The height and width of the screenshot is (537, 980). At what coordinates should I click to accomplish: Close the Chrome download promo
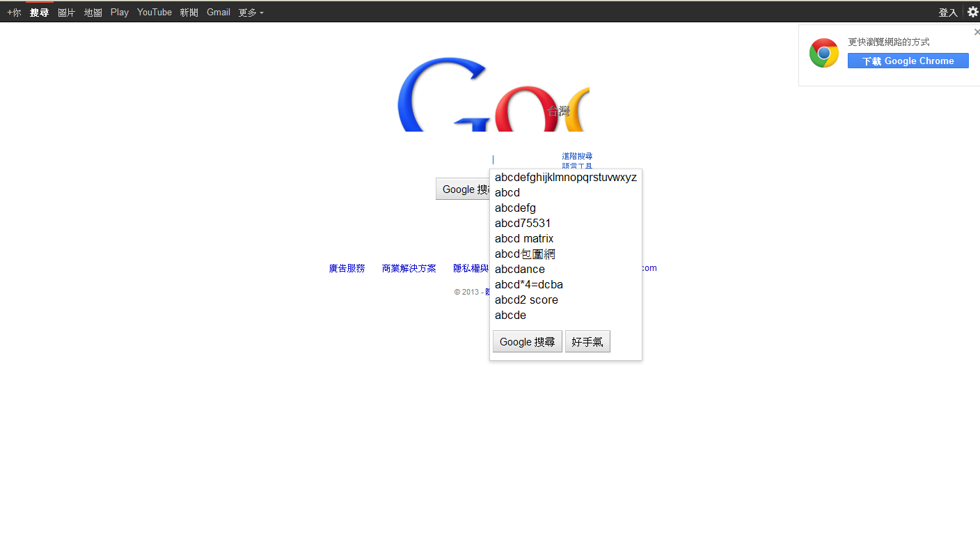point(977,32)
